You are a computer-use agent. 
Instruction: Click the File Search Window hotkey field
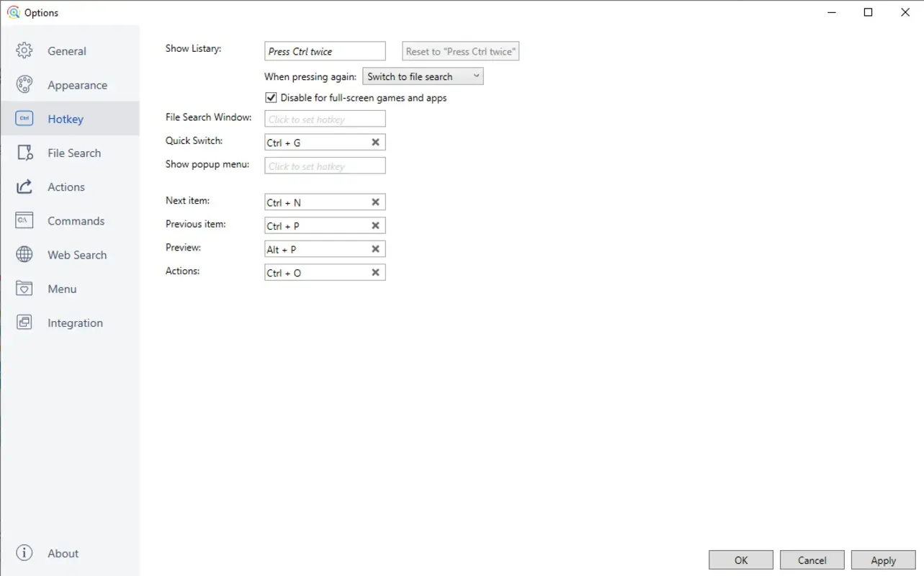[x=324, y=118]
